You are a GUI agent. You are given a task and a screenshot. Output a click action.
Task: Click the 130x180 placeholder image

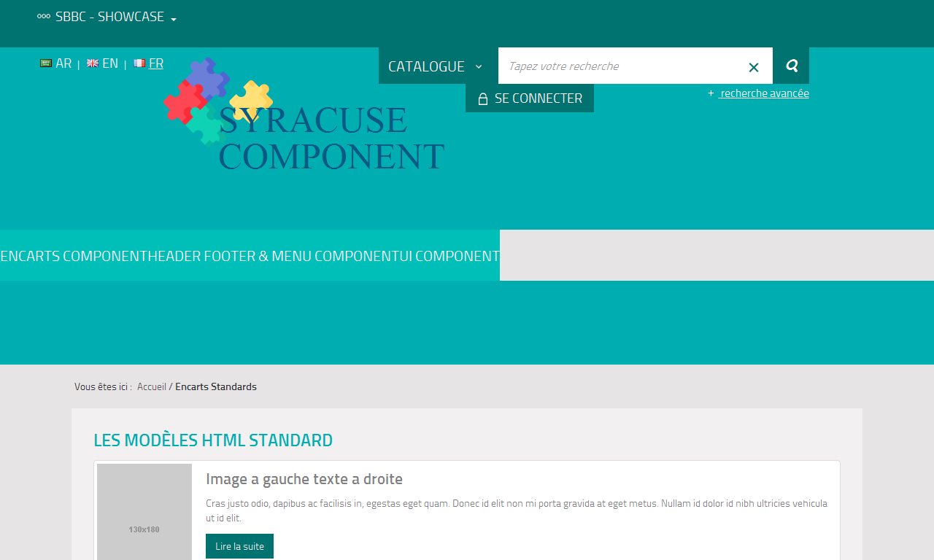coord(144,513)
